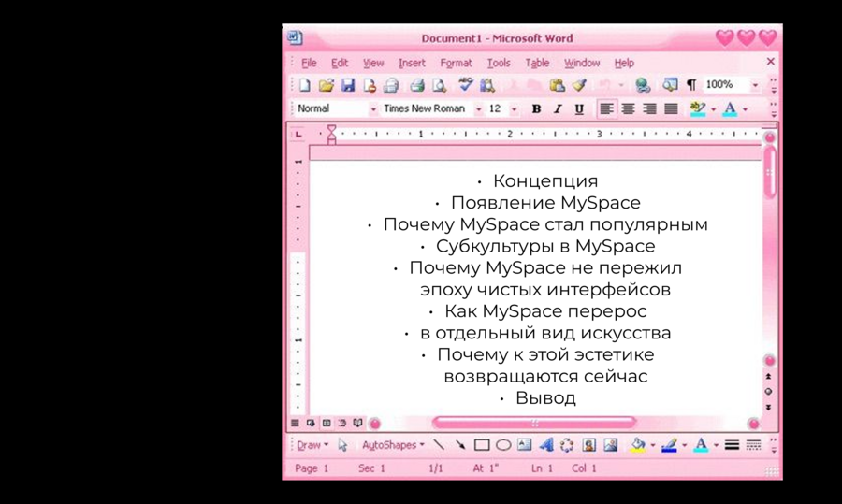The width and height of the screenshot is (842, 504).
Task: Select the Oval shape tool
Action: pos(503,445)
